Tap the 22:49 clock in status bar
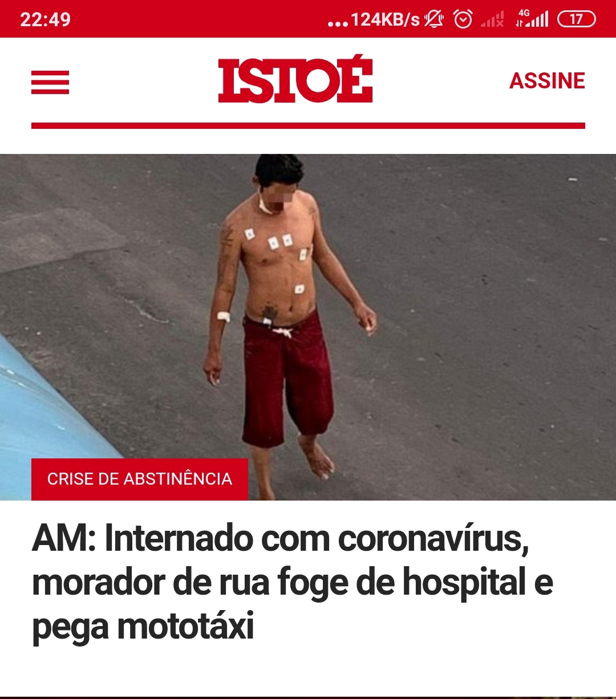616x699 pixels. tap(45, 19)
